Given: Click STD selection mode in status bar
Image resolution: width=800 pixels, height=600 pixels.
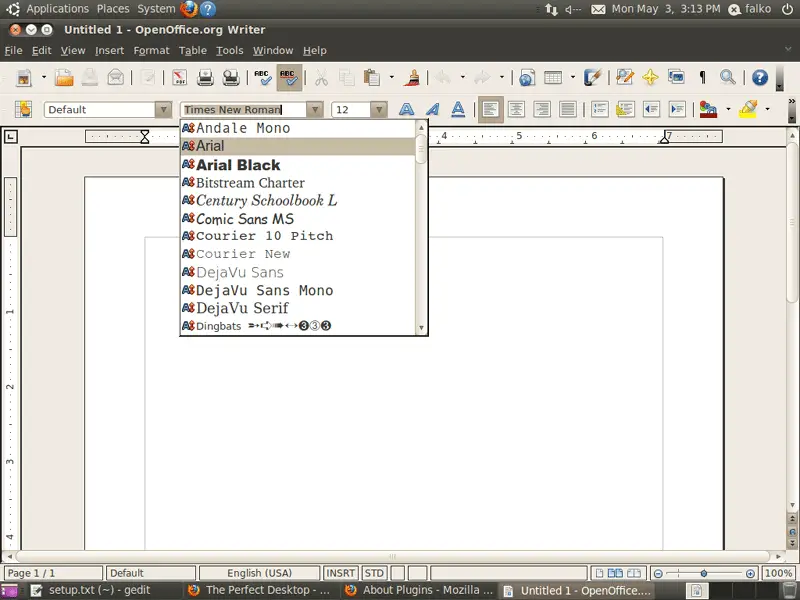Looking at the screenshot, I should [x=374, y=573].
